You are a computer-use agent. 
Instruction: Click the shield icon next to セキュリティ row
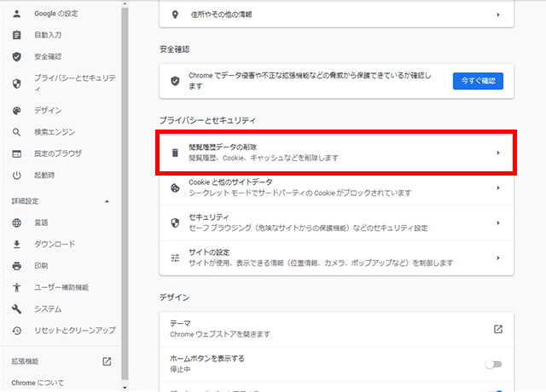(x=175, y=223)
